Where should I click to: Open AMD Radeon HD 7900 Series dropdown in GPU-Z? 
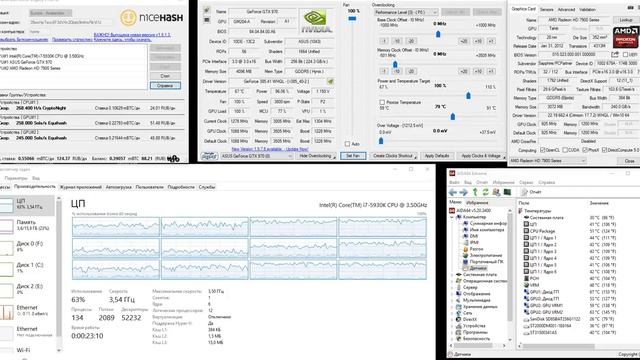tap(547, 161)
